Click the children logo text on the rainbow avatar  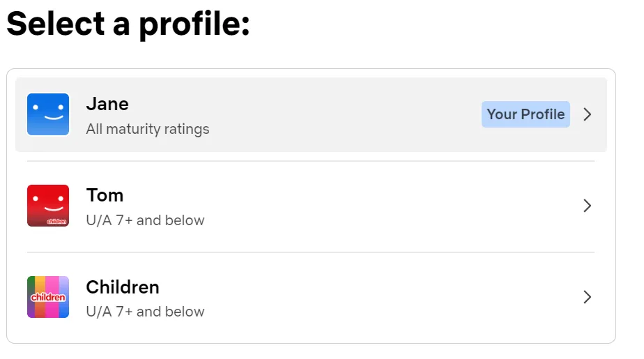pyautogui.click(x=48, y=298)
